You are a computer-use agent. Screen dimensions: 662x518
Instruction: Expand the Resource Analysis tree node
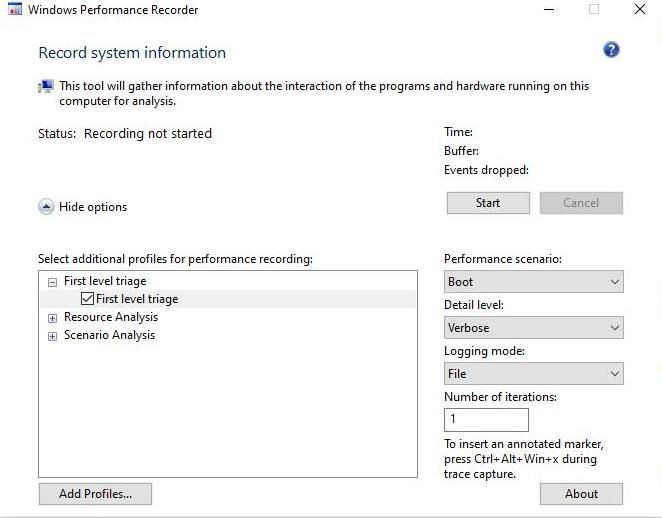tap(52, 318)
